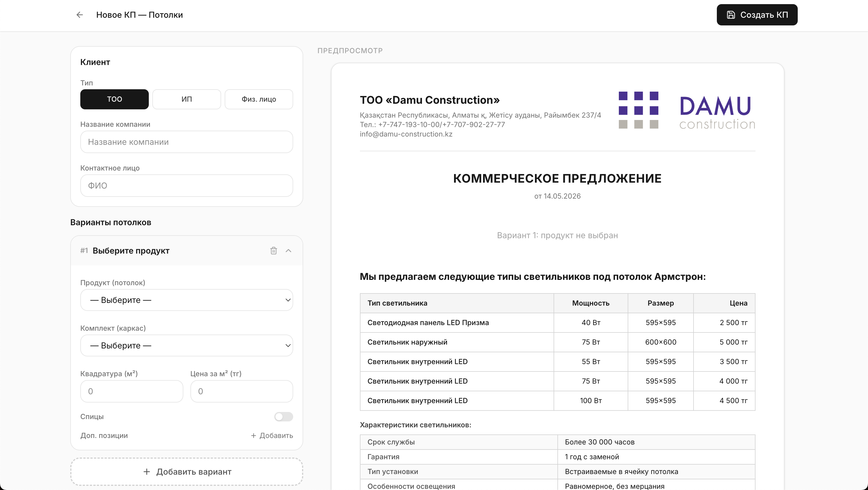Select Физ. лицо client type
Viewport: 868px width, 490px height.
tap(259, 99)
